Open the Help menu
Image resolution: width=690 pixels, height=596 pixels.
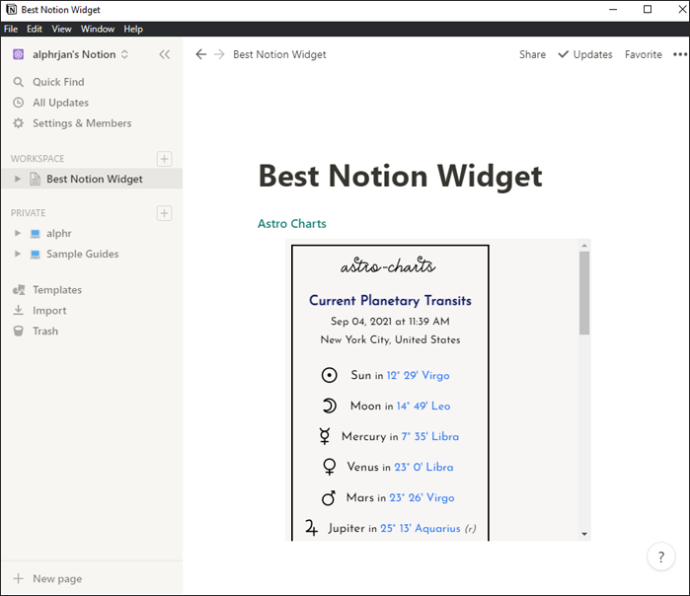(133, 29)
